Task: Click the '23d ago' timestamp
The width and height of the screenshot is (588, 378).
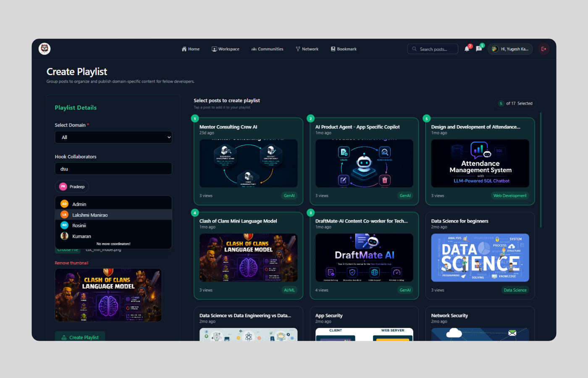Action: pyautogui.click(x=207, y=133)
